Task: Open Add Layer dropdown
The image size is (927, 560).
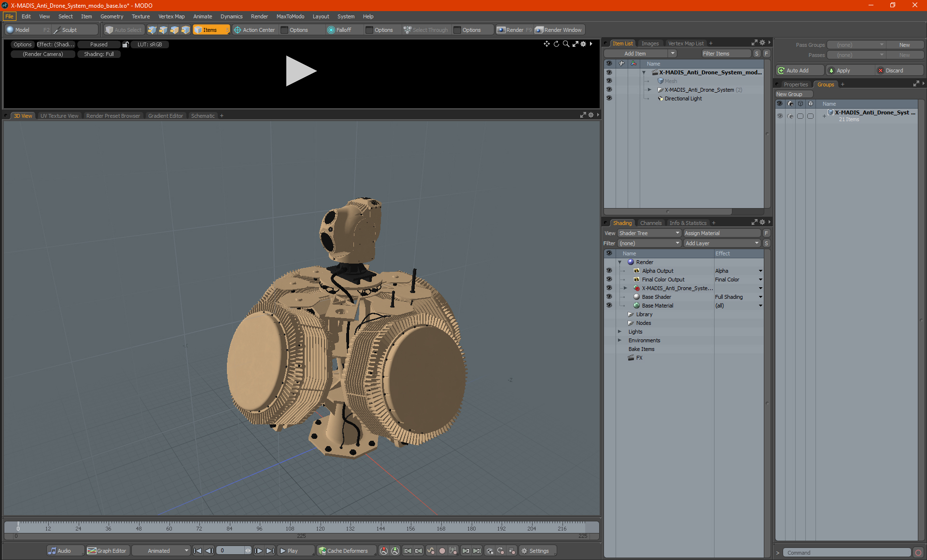Action: click(722, 243)
